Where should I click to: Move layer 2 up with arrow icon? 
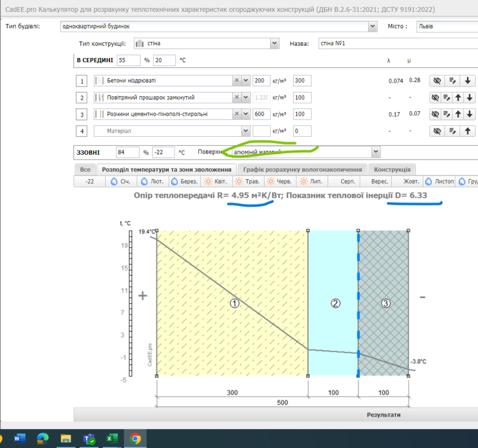458,97
